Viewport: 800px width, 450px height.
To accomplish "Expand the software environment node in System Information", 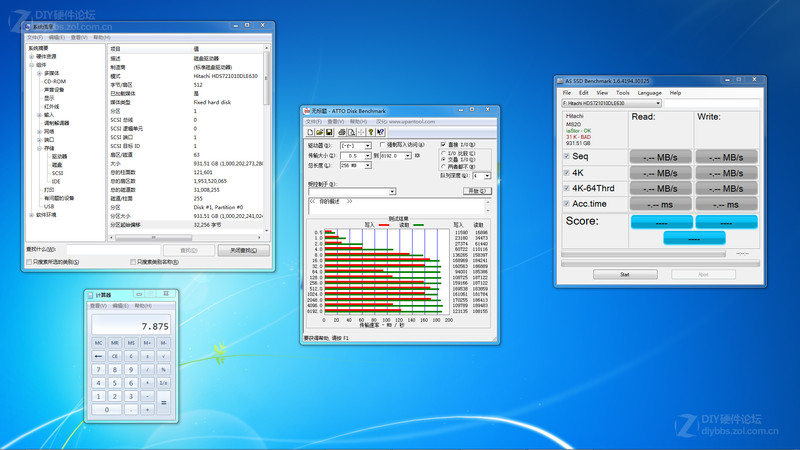I will 32,215.
